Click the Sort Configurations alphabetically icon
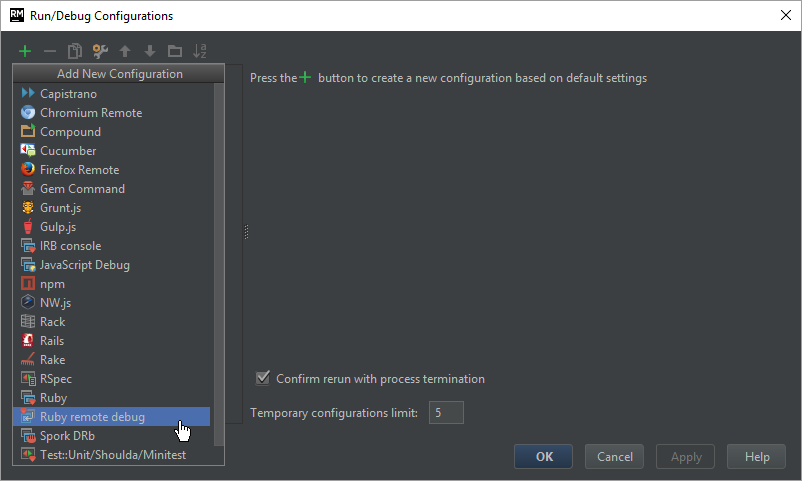 (200, 51)
